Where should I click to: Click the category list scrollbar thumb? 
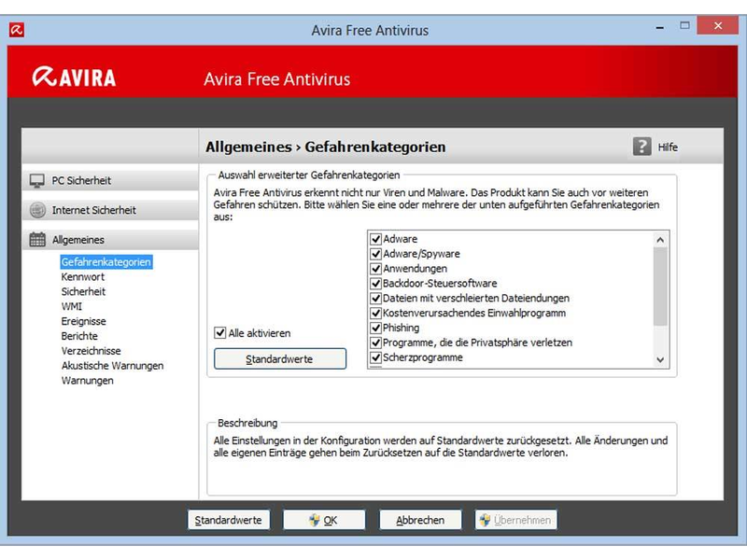pos(660,287)
